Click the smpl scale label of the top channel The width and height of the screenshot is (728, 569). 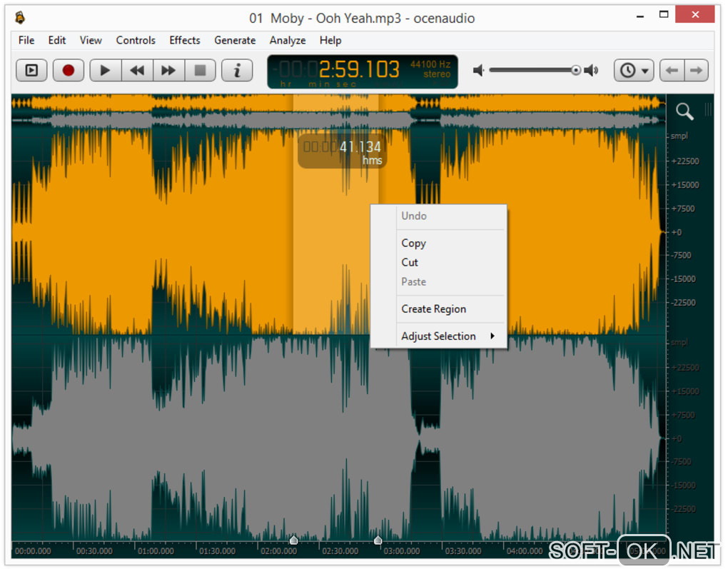point(679,136)
